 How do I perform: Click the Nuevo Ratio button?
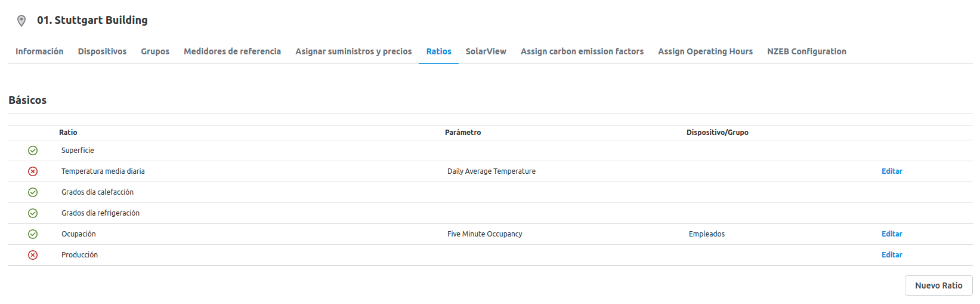pos(939,285)
